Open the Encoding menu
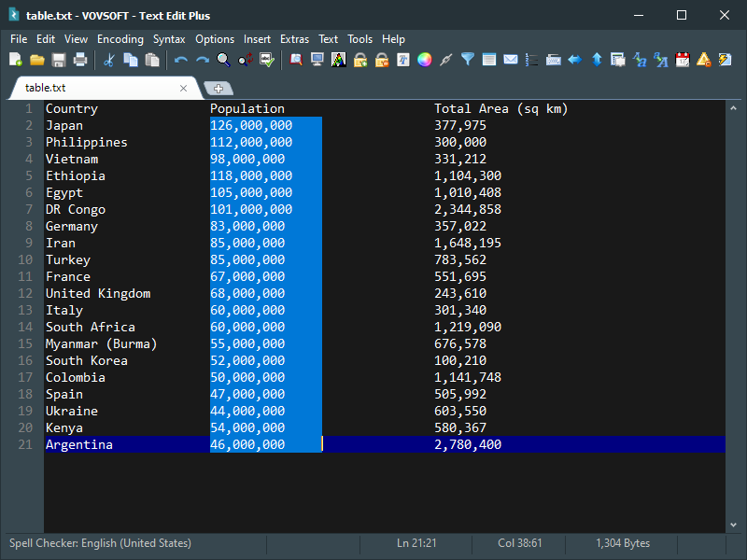747x560 pixels. pyautogui.click(x=120, y=39)
